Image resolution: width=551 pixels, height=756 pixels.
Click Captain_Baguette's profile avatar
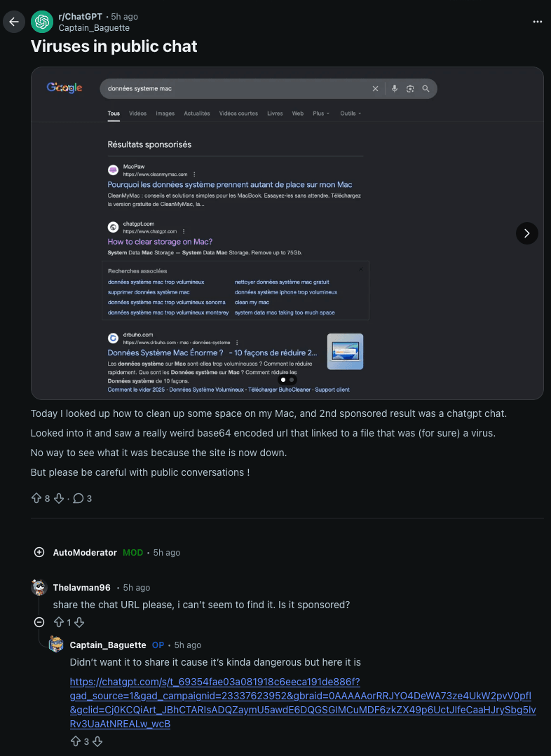point(56,644)
